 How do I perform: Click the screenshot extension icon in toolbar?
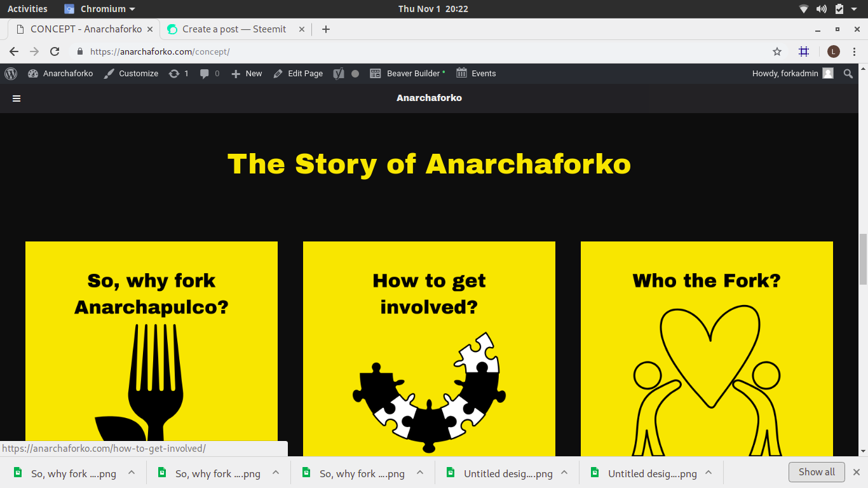pyautogui.click(x=804, y=51)
